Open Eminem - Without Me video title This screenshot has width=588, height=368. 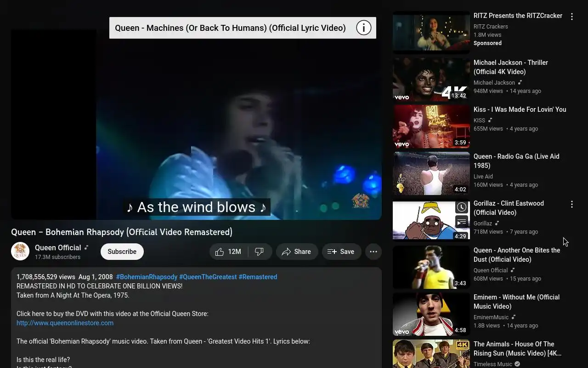[516, 302]
